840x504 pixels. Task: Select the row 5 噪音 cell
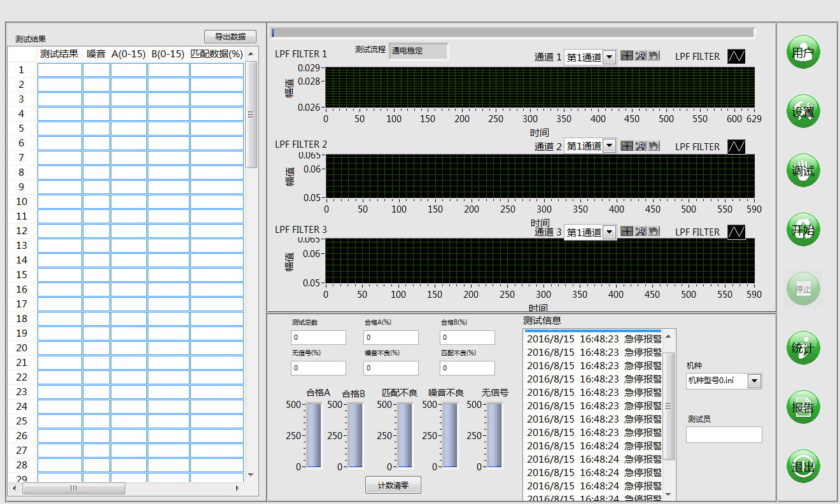coord(96,129)
